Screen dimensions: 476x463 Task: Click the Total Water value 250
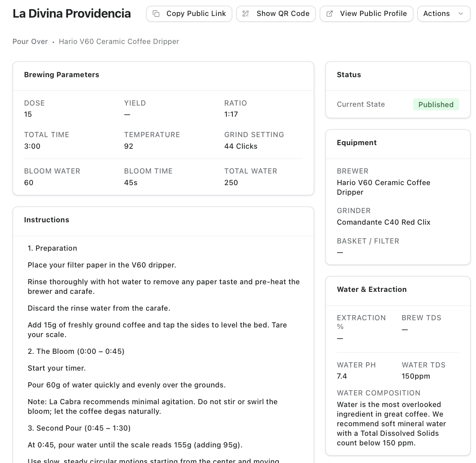(x=231, y=182)
